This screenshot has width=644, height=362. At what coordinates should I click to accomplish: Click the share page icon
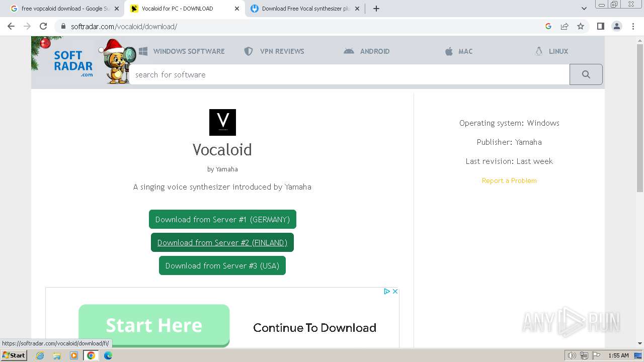(565, 26)
